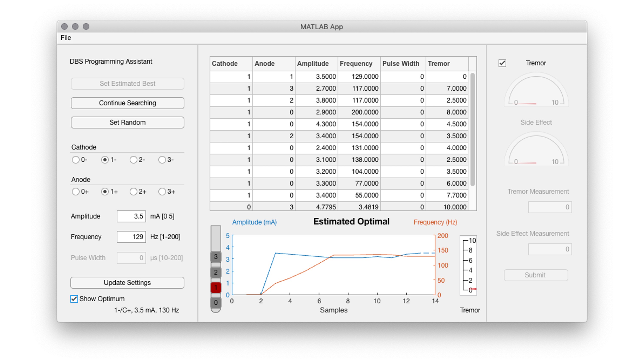The image size is (644, 362).
Task: Click the Frequency input field
Action: [131, 237]
